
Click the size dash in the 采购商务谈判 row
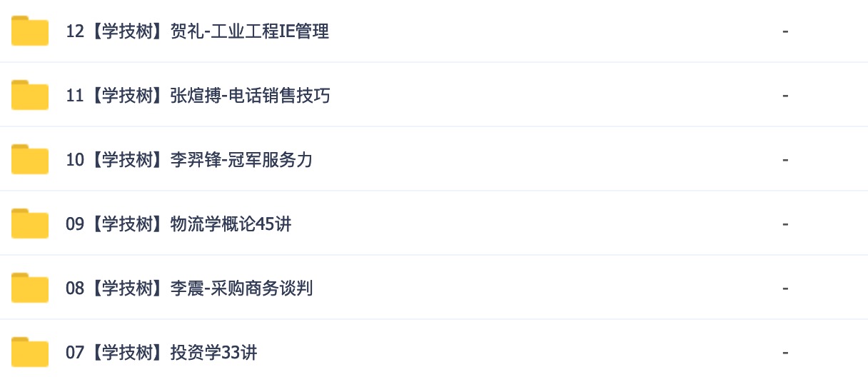(785, 288)
